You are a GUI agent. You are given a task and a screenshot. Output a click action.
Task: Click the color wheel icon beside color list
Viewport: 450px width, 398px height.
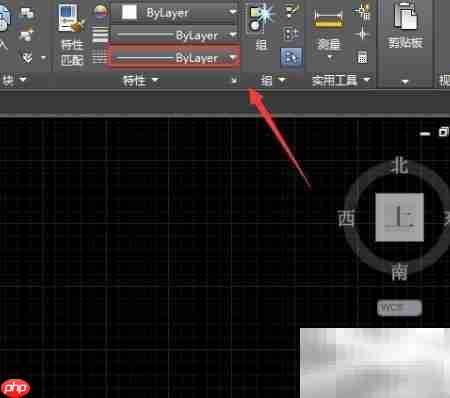[100, 12]
